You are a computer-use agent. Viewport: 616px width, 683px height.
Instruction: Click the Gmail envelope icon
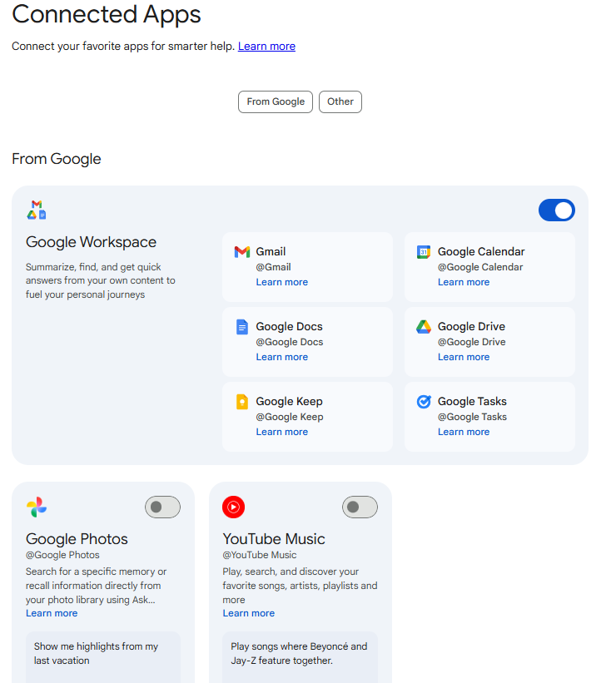(242, 252)
